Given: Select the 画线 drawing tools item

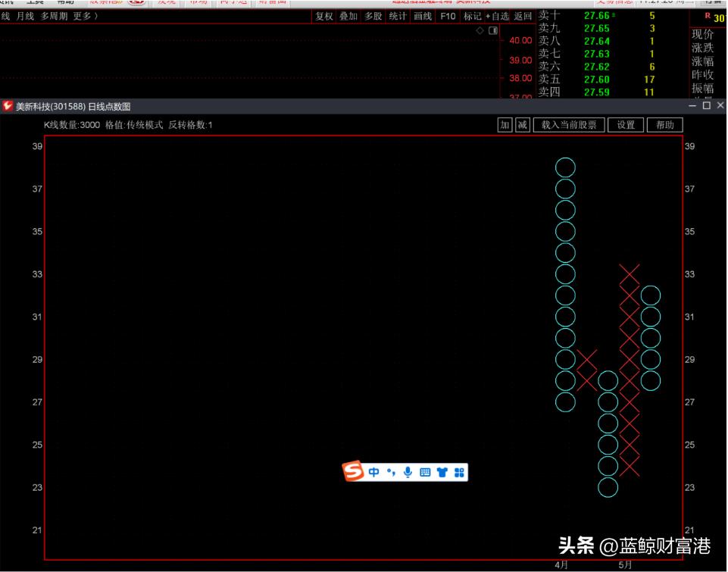Looking at the screenshot, I should pyautogui.click(x=423, y=16).
